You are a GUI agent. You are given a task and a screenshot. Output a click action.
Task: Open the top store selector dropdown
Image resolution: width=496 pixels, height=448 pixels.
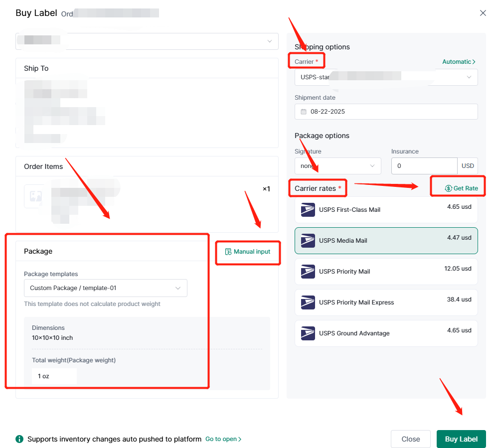(147, 41)
